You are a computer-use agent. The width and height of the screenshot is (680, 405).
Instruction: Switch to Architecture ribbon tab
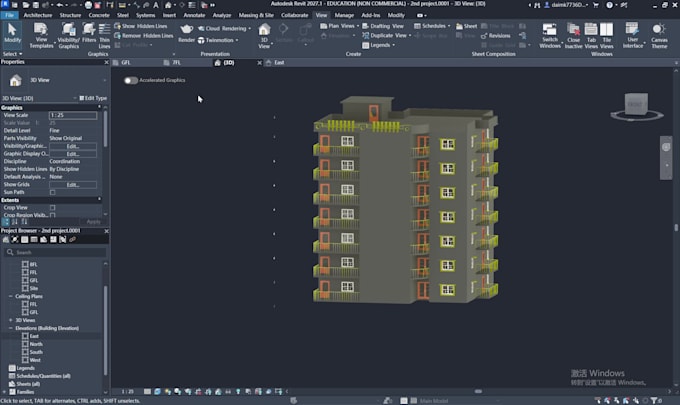(x=38, y=15)
